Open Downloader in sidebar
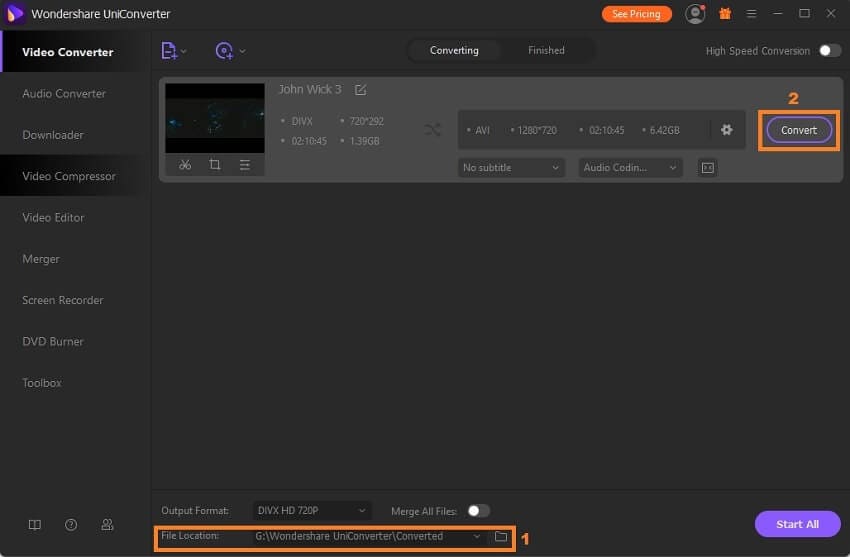The width and height of the screenshot is (850, 557). [x=53, y=135]
